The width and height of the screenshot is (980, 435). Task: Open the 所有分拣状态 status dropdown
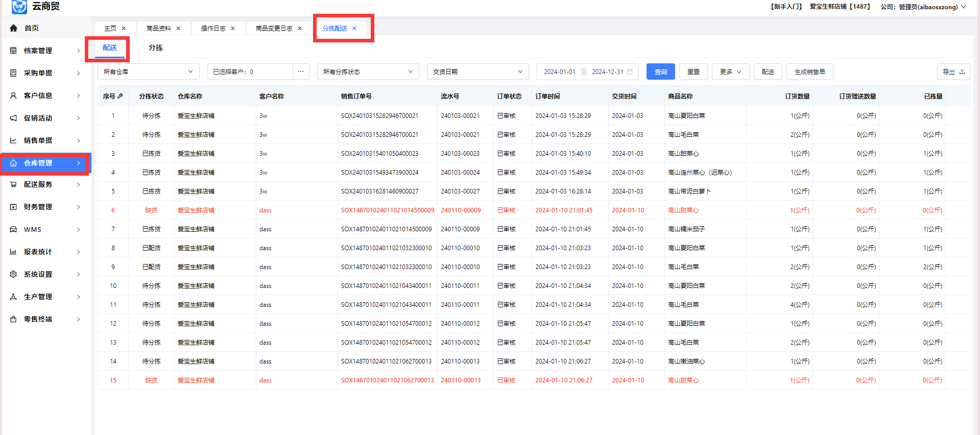(368, 72)
